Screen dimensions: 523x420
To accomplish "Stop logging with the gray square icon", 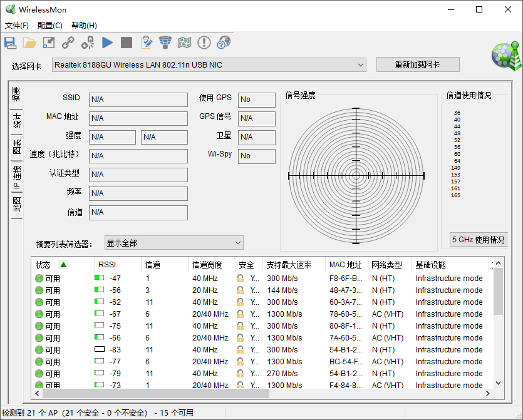I will (127, 43).
